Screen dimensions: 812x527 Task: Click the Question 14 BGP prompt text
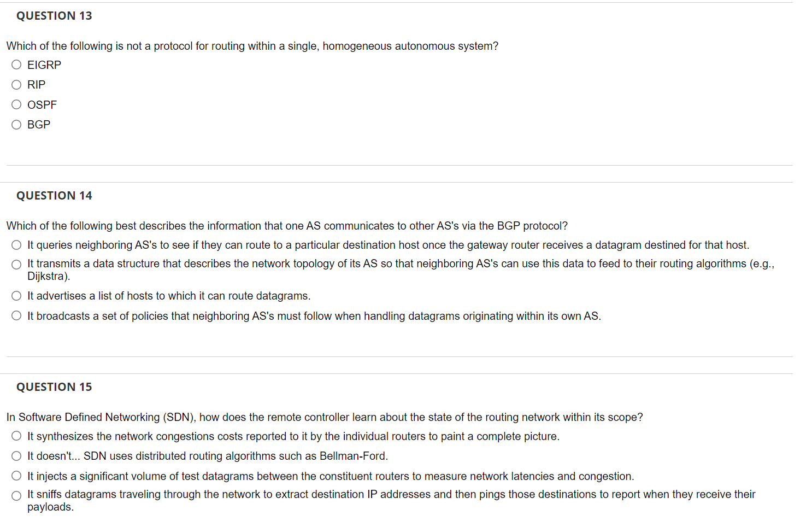[287, 225]
